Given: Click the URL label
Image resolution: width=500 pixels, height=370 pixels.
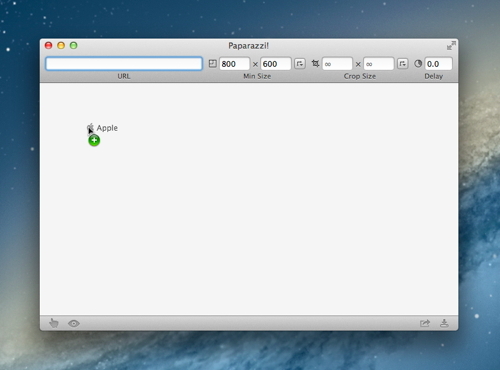Looking at the screenshot, I should tap(124, 76).
